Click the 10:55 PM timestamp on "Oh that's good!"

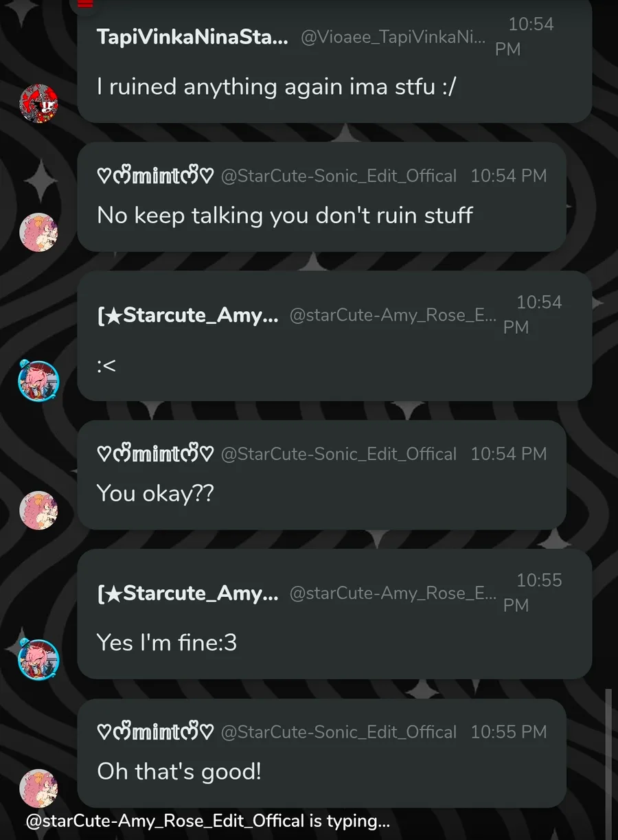pos(508,732)
